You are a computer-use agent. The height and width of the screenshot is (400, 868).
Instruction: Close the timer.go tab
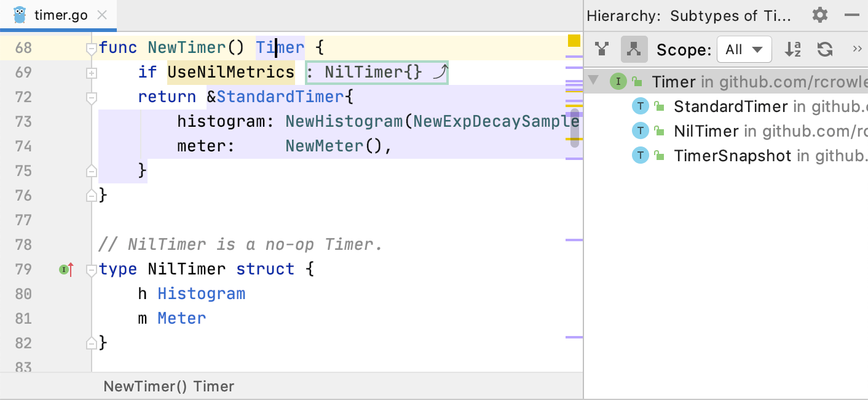click(x=102, y=15)
